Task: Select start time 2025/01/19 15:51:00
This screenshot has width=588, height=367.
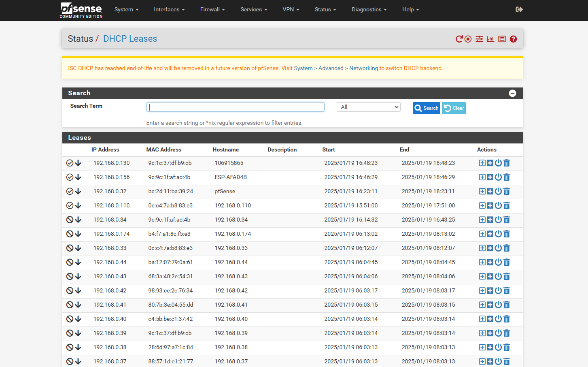Action: pyautogui.click(x=351, y=205)
